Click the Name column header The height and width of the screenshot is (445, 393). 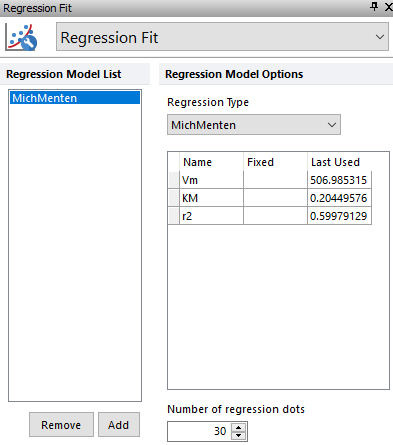point(211,162)
